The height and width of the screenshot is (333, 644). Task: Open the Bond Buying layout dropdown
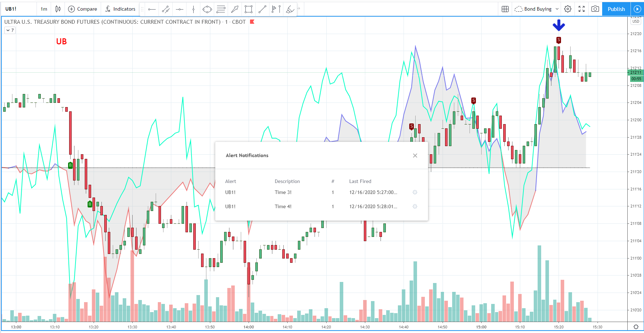pos(537,9)
